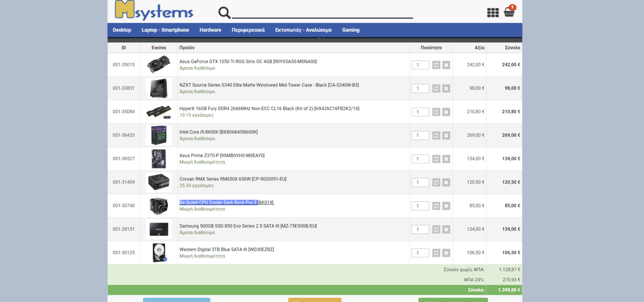
Task: Remove Be Quiet! Dark Rock Pro 3 from cart
Action: [x=446, y=206]
